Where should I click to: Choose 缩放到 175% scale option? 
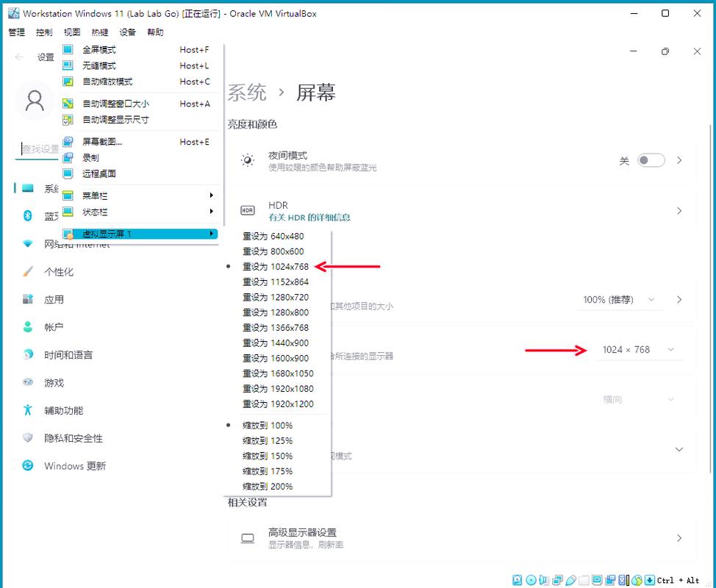[268, 471]
